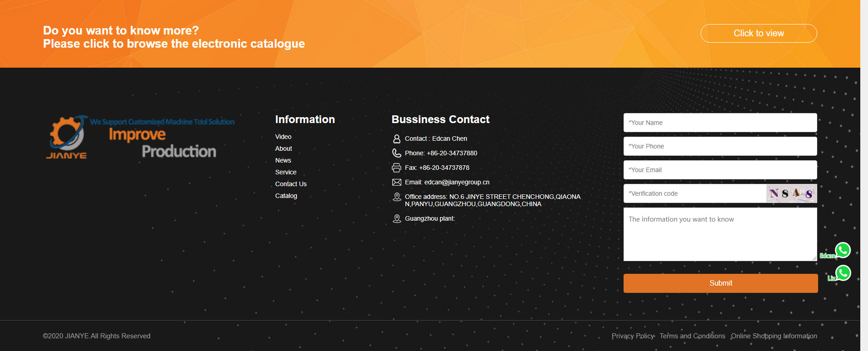This screenshot has height=351, width=868.
Task: Click the email envelope icon
Action: (396, 183)
